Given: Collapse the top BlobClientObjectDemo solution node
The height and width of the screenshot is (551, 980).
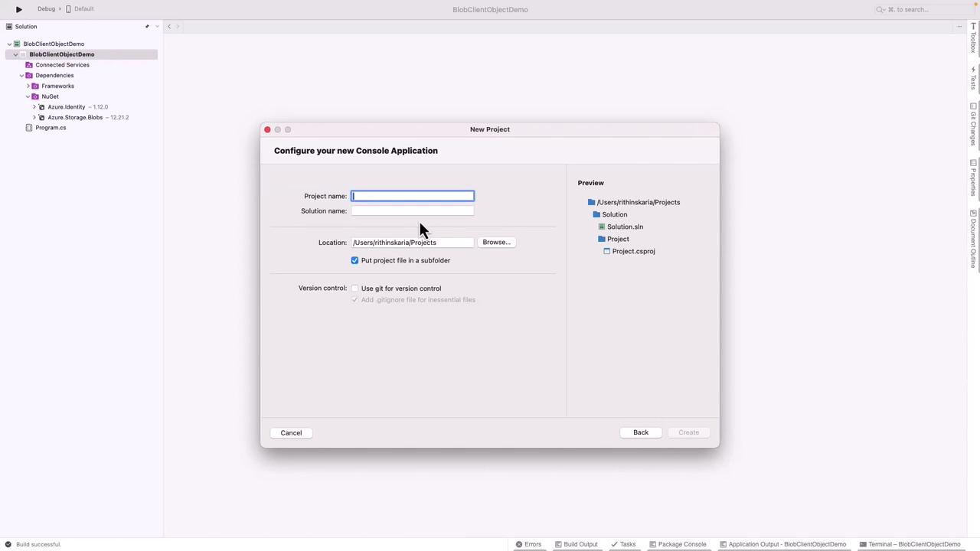Looking at the screenshot, I should point(9,44).
